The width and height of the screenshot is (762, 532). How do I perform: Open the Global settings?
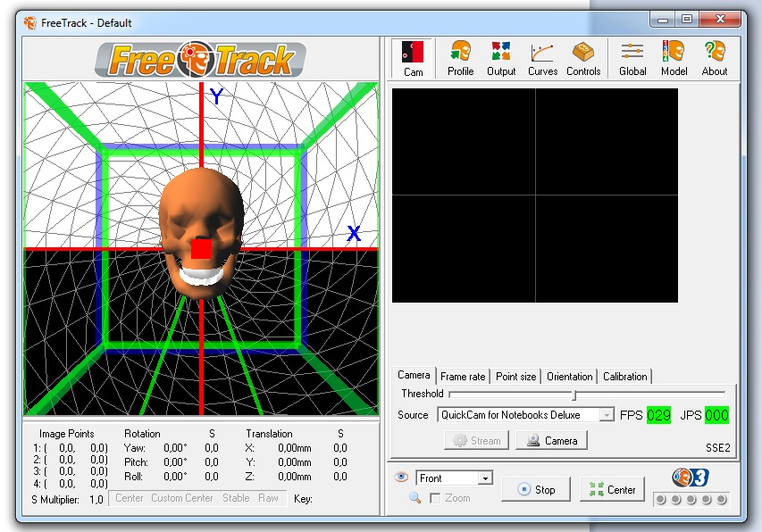[632, 59]
